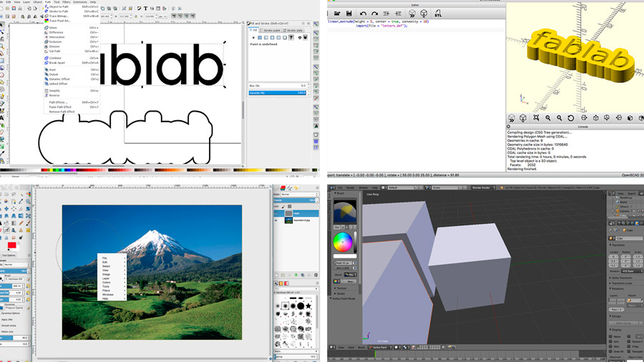This screenshot has height=362, width=644.
Task: Toggle the Wire checkbox in Blender's Display section
Action: coord(610,346)
